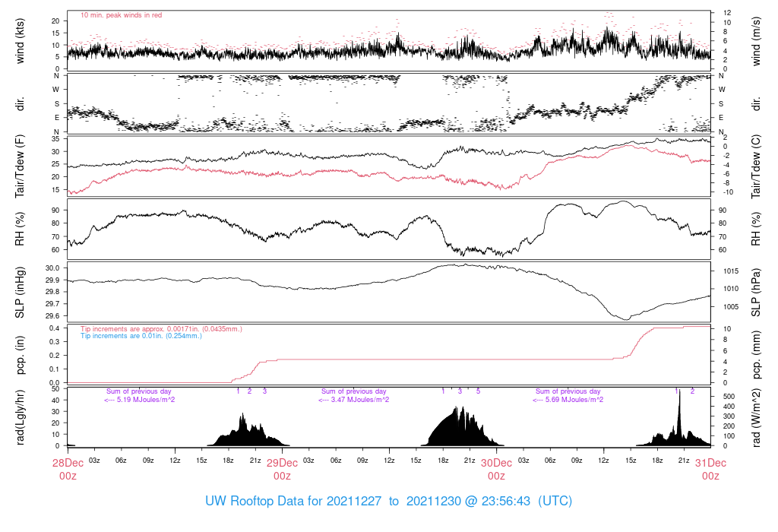Click the pressure minimum in the SLP curve
This screenshot has height=532, width=778.
[x=625, y=318]
